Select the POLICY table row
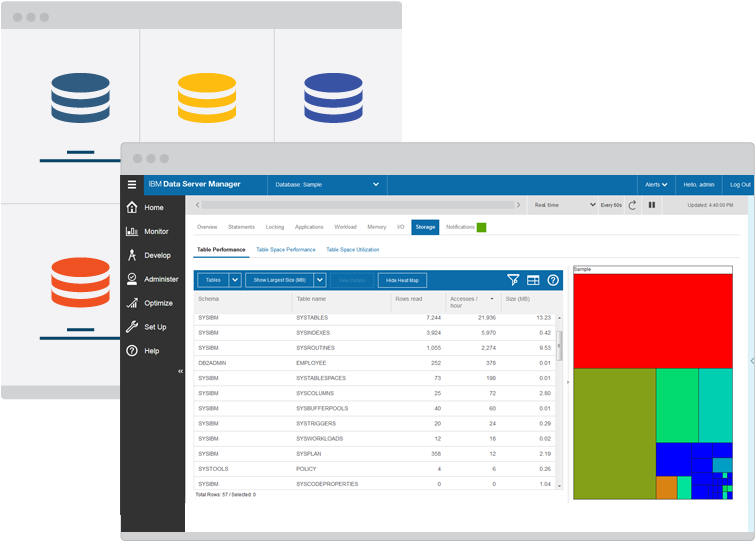Image resolution: width=755 pixels, height=541 pixels. tap(375, 469)
